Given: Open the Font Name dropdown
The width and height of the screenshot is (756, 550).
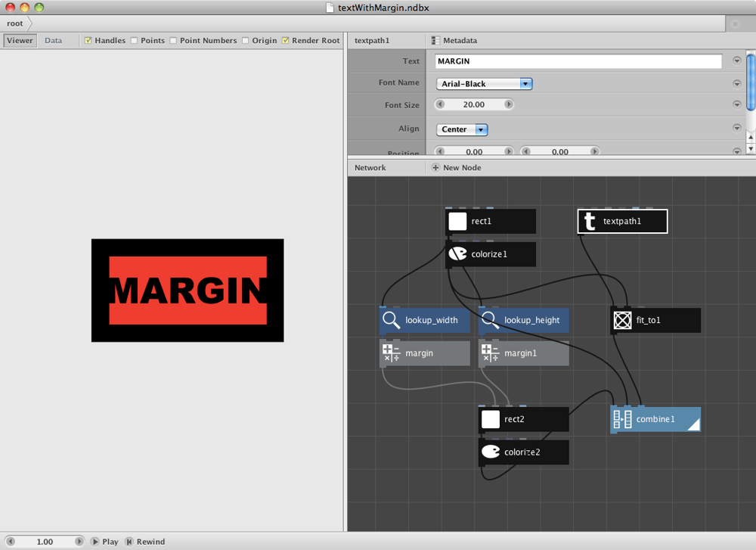Looking at the screenshot, I should coord(484,84).
